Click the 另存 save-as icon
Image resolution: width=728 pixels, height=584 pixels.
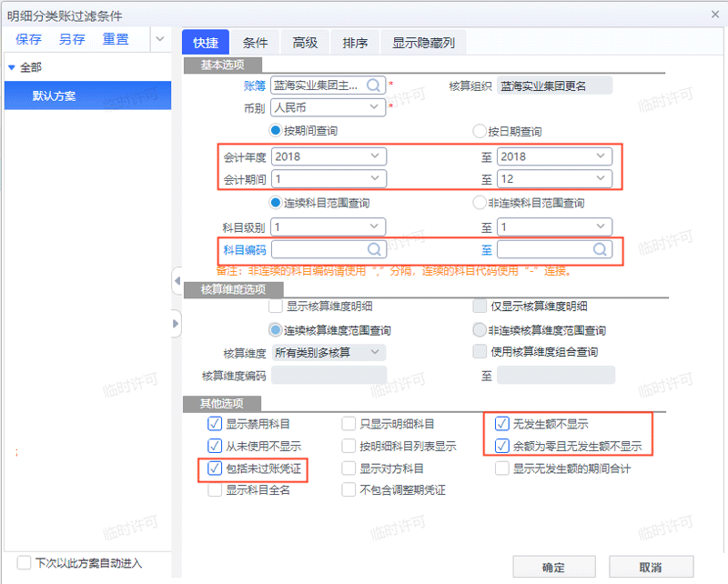point(72,40)
